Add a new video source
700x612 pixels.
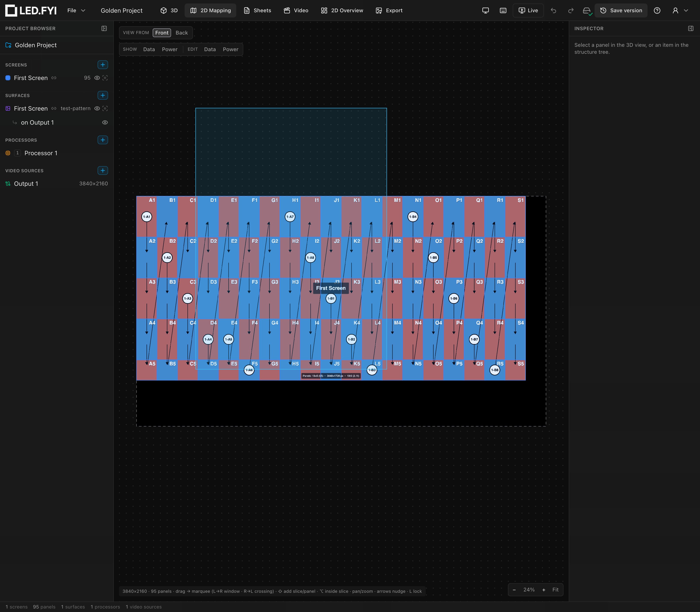click(103, 170)
